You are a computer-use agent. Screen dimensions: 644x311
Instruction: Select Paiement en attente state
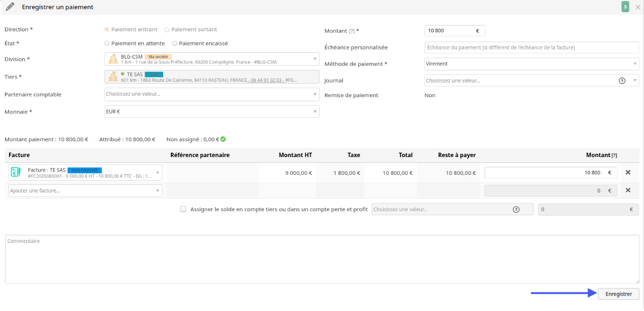coord(107,44)
